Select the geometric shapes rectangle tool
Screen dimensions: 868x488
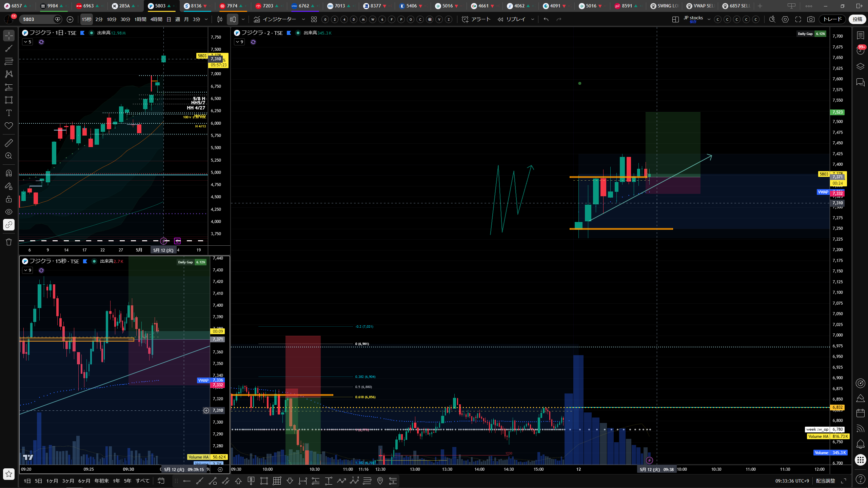(9, 100)
